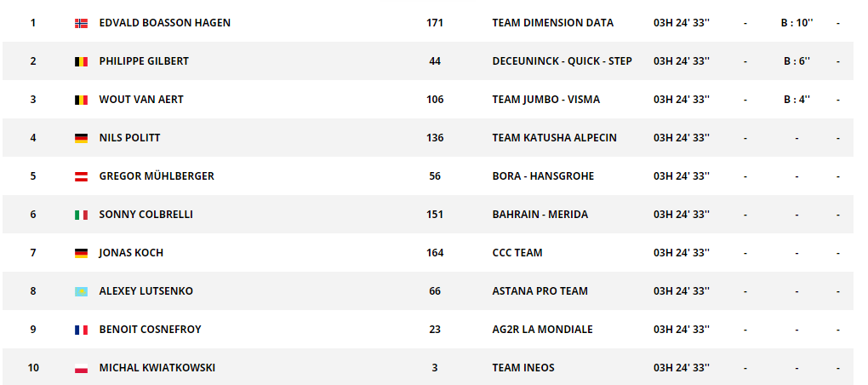Click the Belgian flag next to Wout Van Aert

(82, 100)
